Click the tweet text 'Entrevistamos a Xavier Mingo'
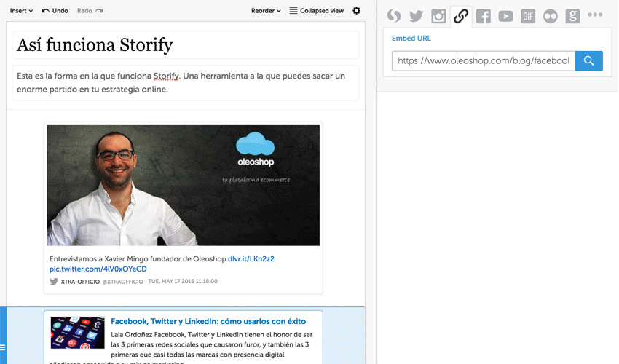The image size is (619, 364). click(x=138, y=259)
